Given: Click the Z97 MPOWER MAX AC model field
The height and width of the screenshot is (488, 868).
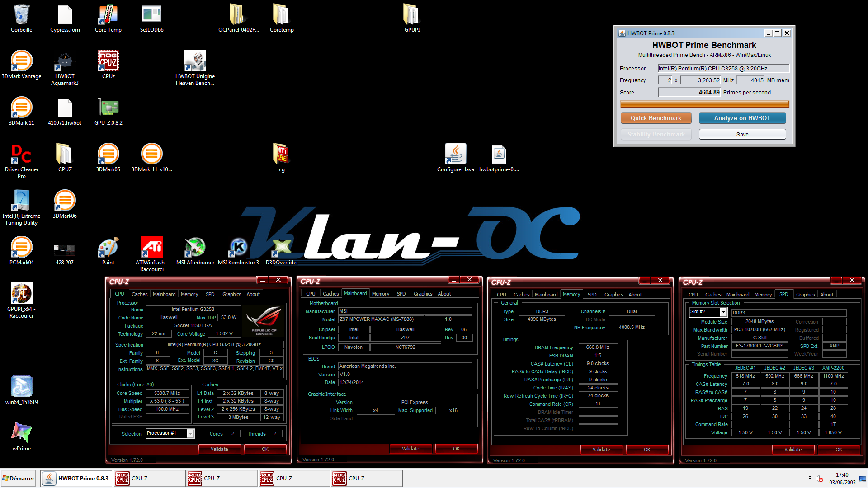Looking at the screenshot, I should click(x=381, y=319).
